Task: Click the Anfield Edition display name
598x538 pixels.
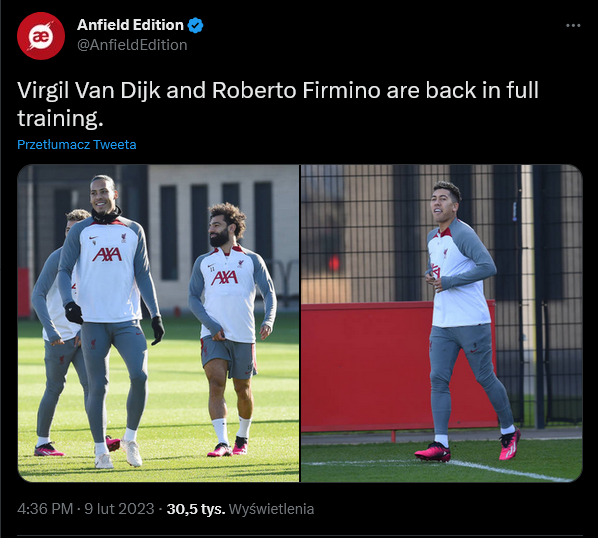Action: (x=130, y=25)
